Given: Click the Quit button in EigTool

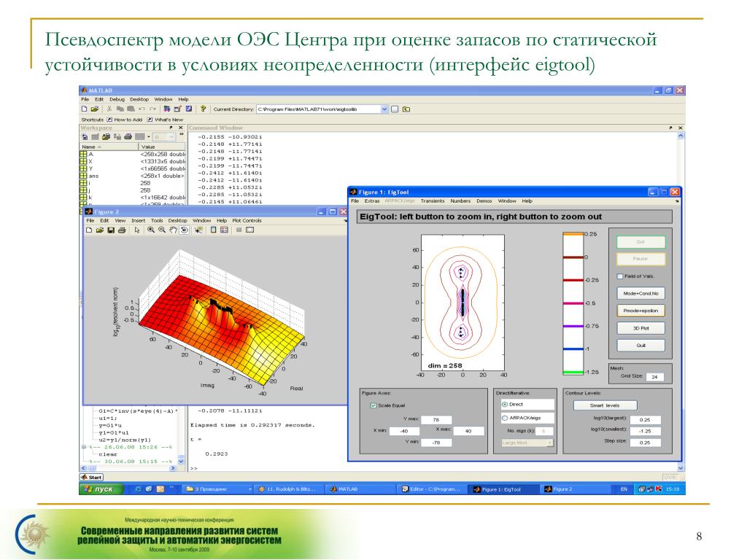Looking at the screenshot, I should click(x=640, y=345).
